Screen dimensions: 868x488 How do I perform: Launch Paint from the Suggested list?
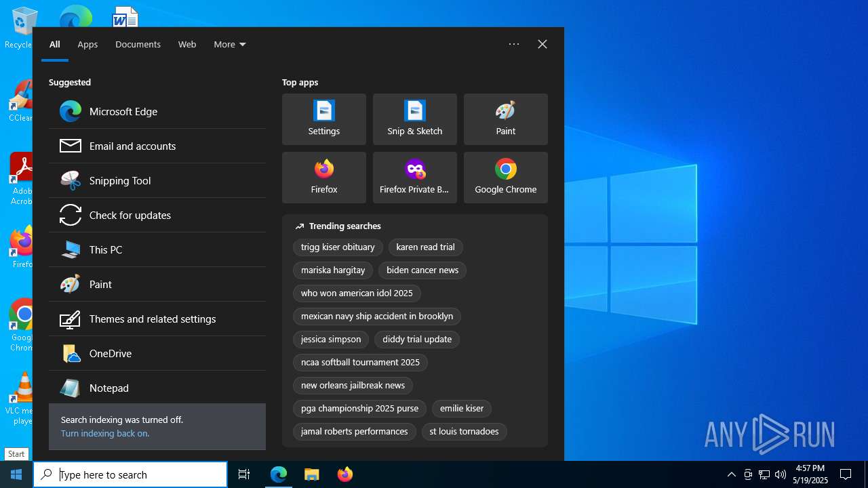pos(157,285)
